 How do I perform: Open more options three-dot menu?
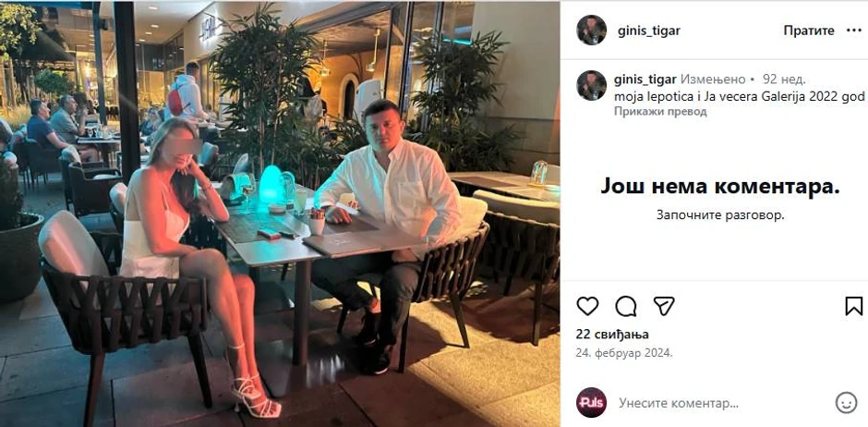(853, 30)
